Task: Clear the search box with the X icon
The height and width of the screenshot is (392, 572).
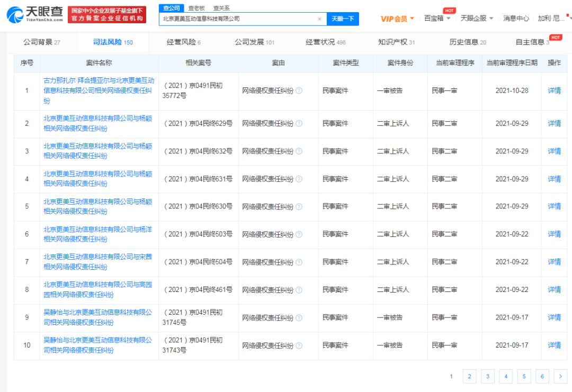Action: click(319, 19)
